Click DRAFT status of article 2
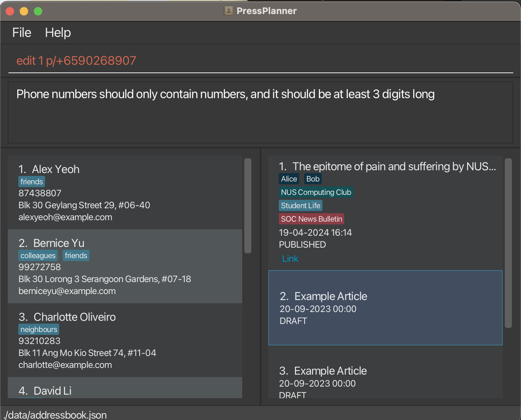The height and width of the screenshot is (420, 521). (293, 321)
